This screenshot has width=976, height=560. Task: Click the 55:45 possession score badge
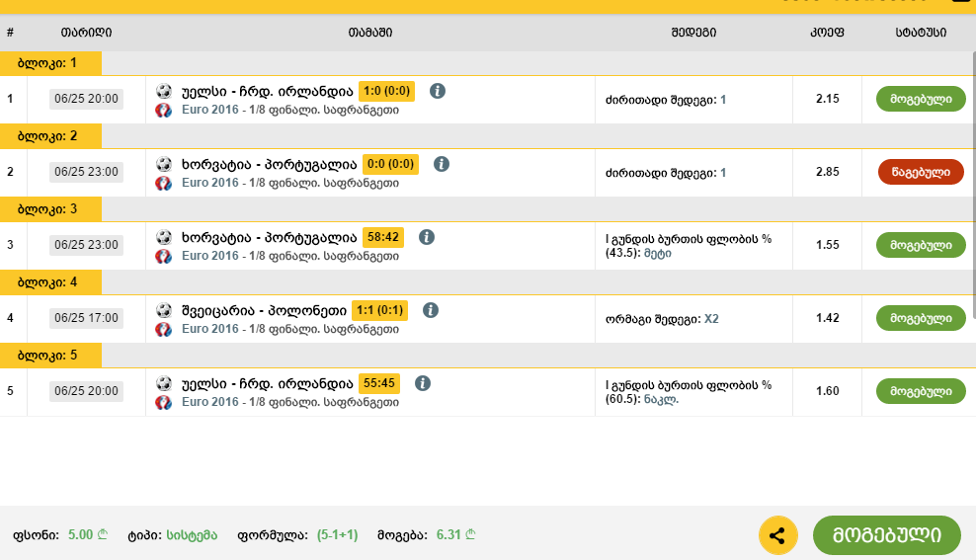(x=379, y=383)
